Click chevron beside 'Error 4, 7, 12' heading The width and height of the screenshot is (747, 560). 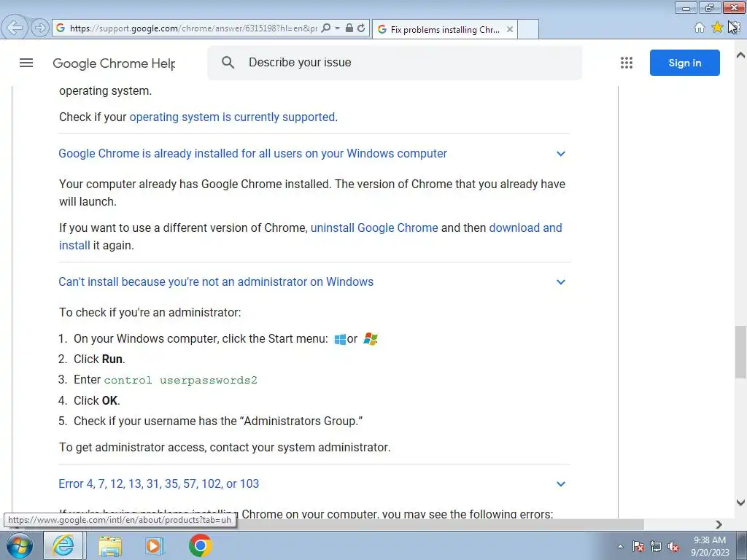click(x=561, y=484)
